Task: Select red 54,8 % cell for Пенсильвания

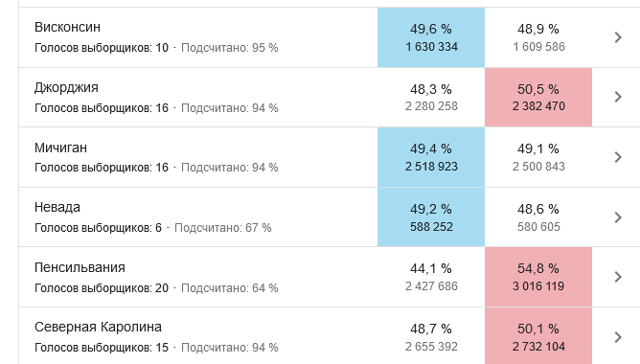Action: (538, 277)
